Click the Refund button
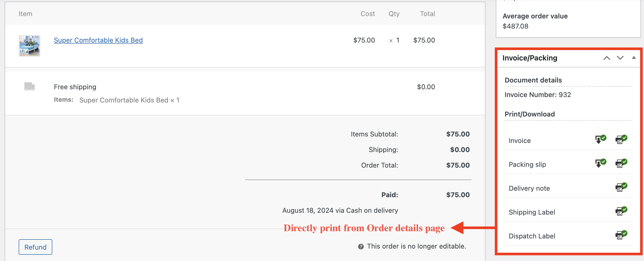The height and width of the screenshot is (261, 644). pyautogui.click(x=35, y=247)
